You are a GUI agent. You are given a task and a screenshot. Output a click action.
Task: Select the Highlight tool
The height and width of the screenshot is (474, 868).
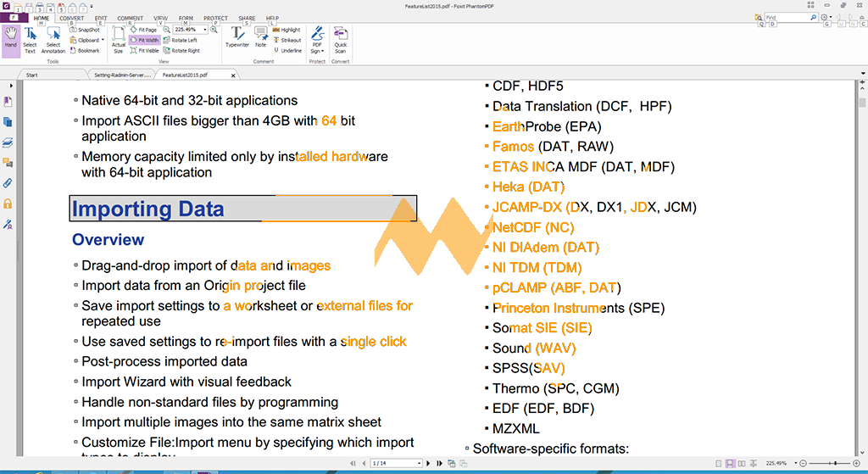tap(287, 30)
